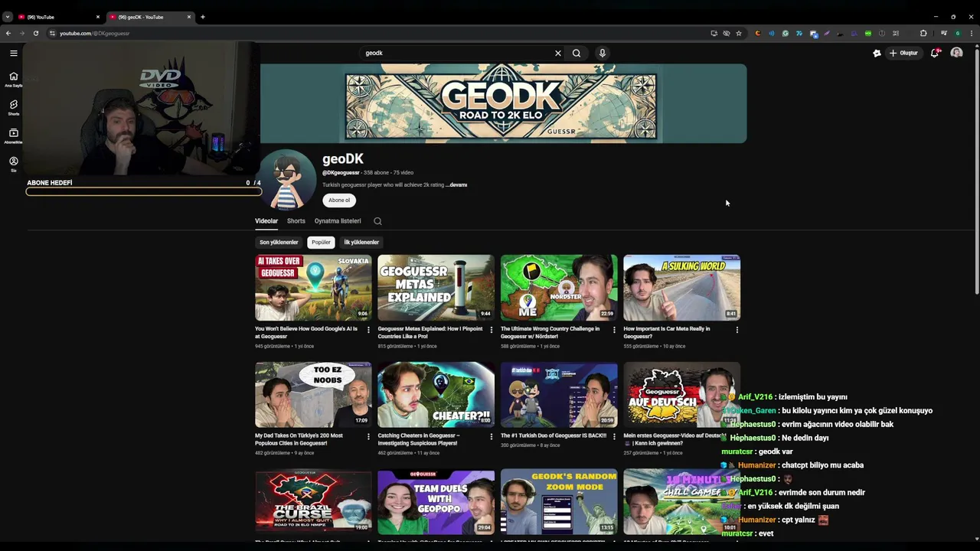Clear the search box with X
Viewport: 980px width, 551px height.
tap(558, 53)
